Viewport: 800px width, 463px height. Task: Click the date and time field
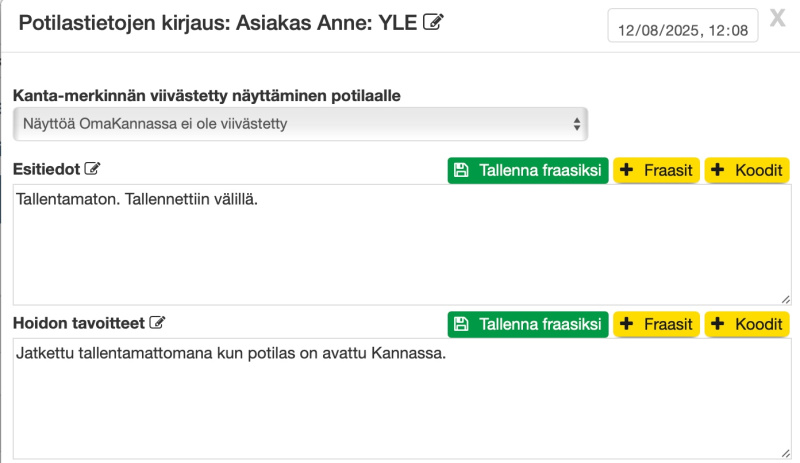[683, 30]
